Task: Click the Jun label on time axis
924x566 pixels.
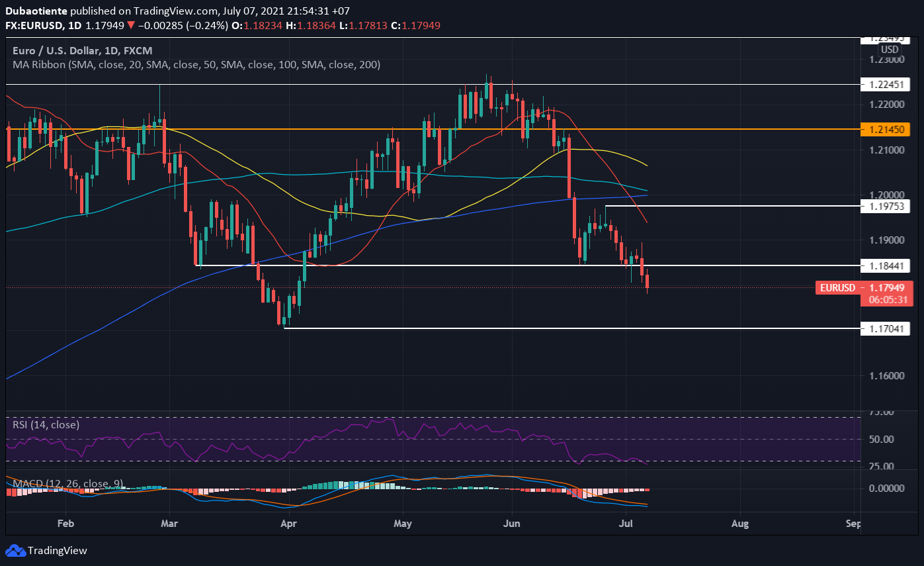Action: coord(512,523)
